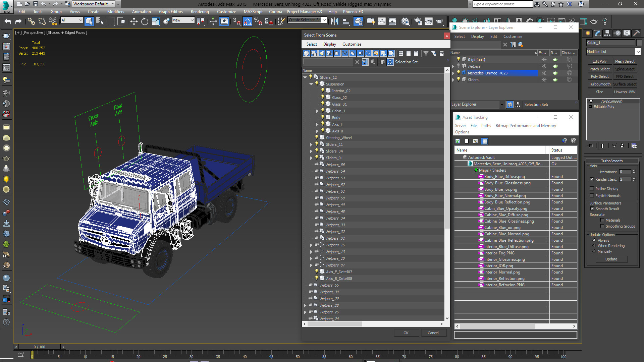Enable Separate by Materials checkbox
This screenshot has height=362, width=644.
pyautogui.click(x=602, y=220)
